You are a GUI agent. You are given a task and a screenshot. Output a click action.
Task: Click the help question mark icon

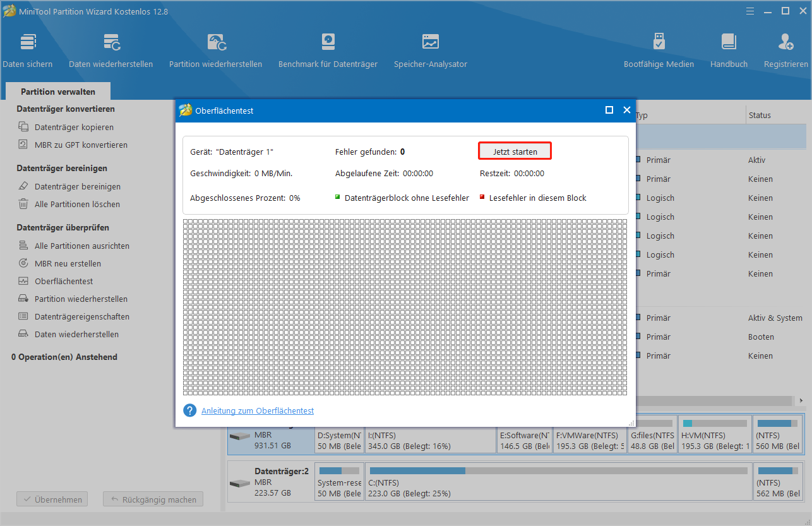(x=189, y=410)
